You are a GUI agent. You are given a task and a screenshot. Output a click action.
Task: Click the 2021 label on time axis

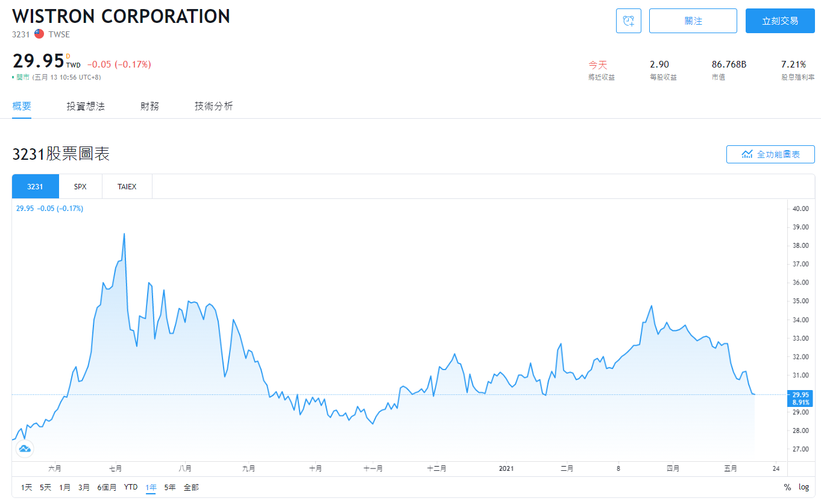pos(507,468)
